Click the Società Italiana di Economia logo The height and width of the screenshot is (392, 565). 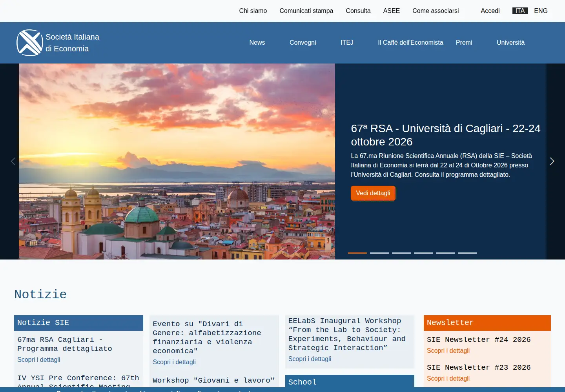[x=58, y=43]
